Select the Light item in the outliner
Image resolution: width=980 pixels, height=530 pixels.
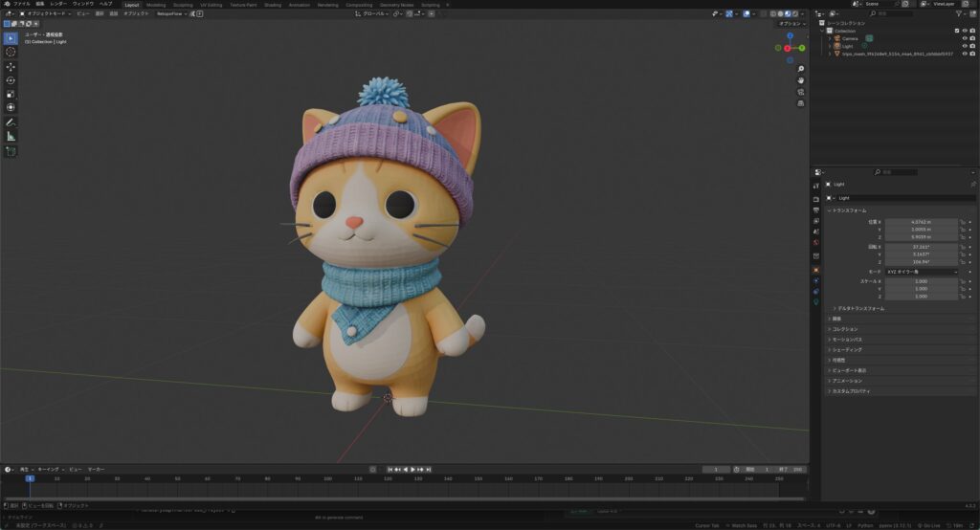pyautogui.click(x=848, y=46)
